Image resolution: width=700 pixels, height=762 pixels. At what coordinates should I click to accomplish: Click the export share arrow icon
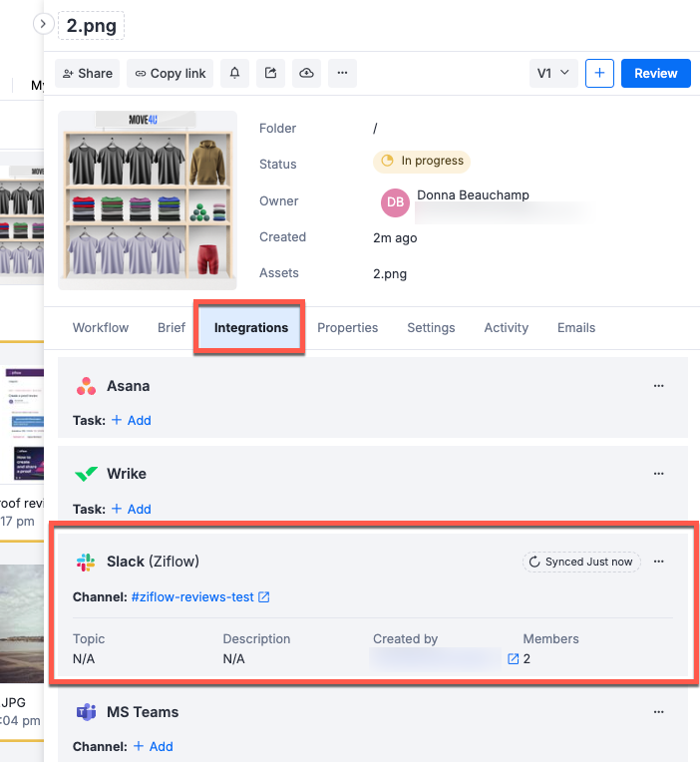pyautogui.click(x=270, y=73)
